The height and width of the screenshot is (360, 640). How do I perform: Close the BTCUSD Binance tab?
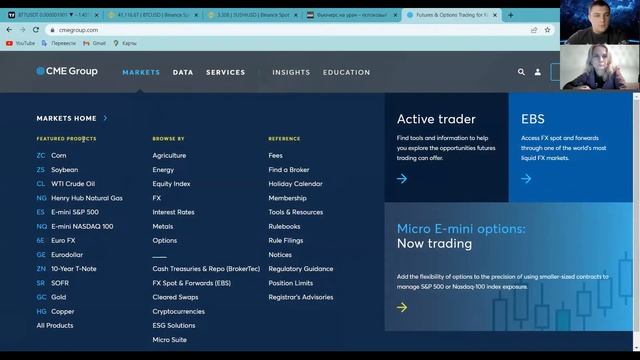[196, 15]
